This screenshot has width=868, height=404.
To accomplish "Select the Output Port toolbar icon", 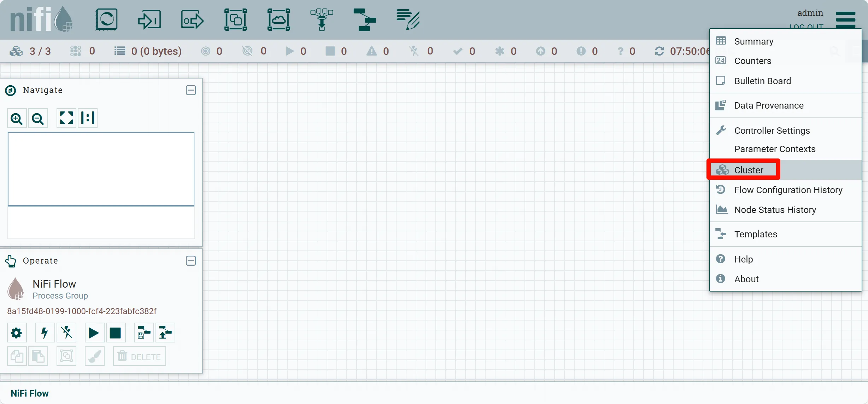I will [x=192, y=19].
